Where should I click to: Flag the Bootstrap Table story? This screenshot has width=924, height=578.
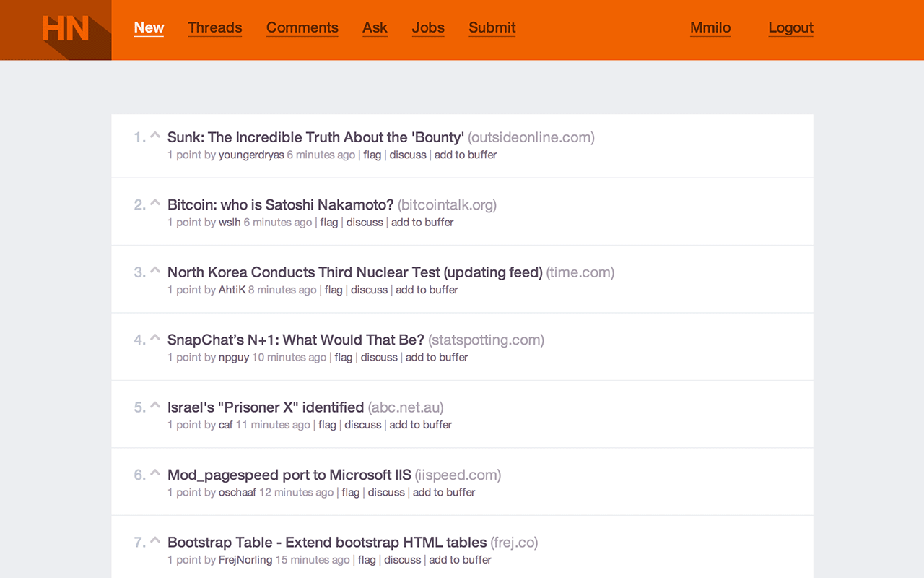(367, 560)
